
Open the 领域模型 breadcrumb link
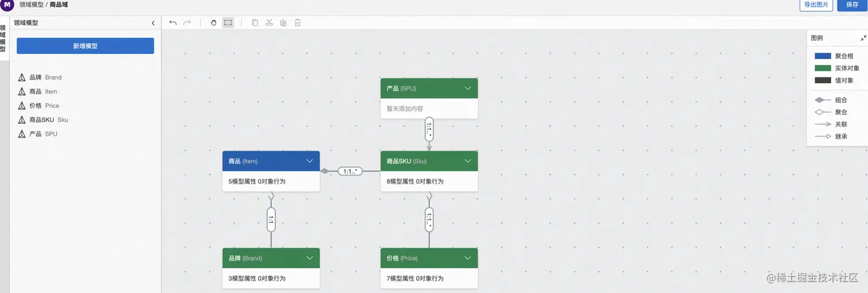[x=31, y=5]
